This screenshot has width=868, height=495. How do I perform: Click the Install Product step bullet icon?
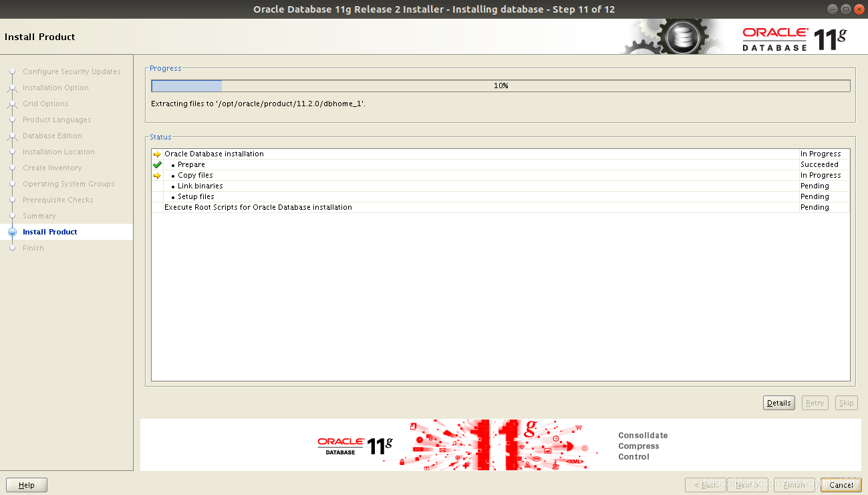12,232
